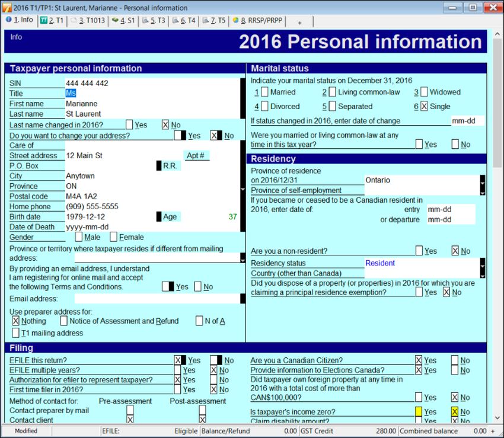Switch to the 6. T4 tab
Screen dimensions: 504x438
184,20
